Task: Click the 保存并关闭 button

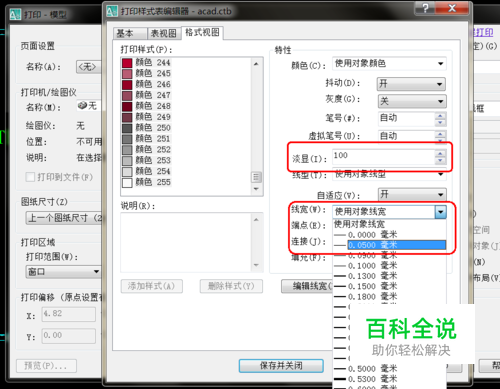Action: [281, 366]
